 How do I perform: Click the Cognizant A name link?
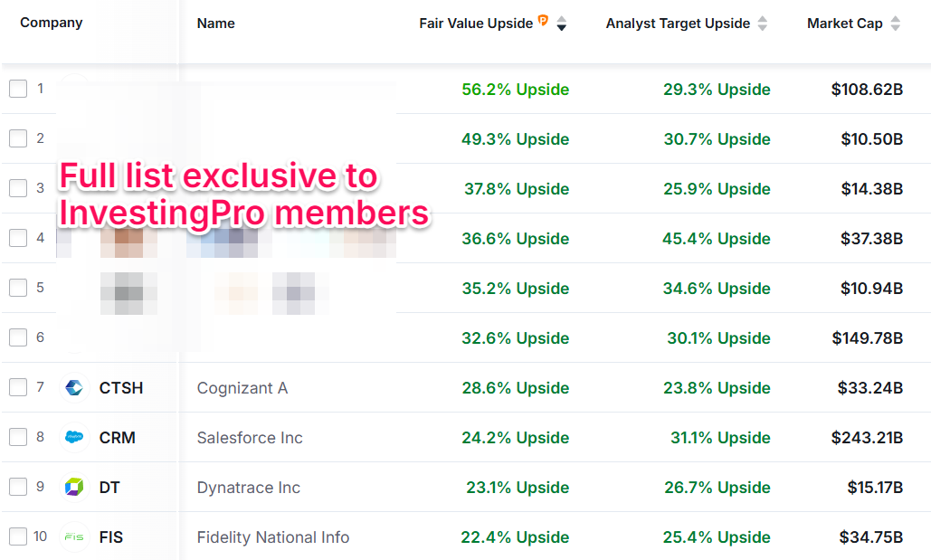pyautogui.click(x=242, y=387)
